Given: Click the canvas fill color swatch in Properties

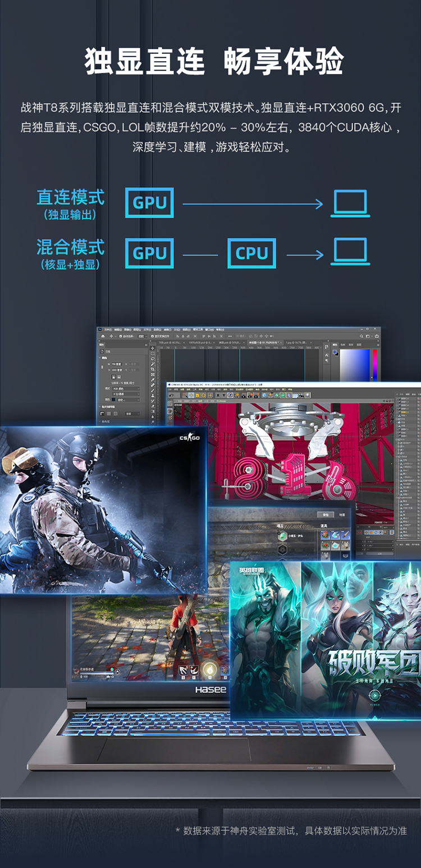Looking at the screenshot, I should tap(113, 399).
